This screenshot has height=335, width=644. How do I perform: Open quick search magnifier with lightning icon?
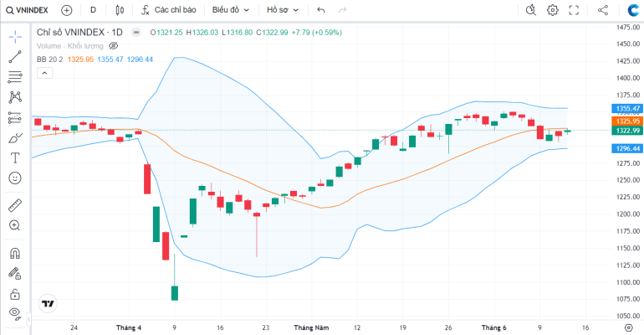(531, 10)
